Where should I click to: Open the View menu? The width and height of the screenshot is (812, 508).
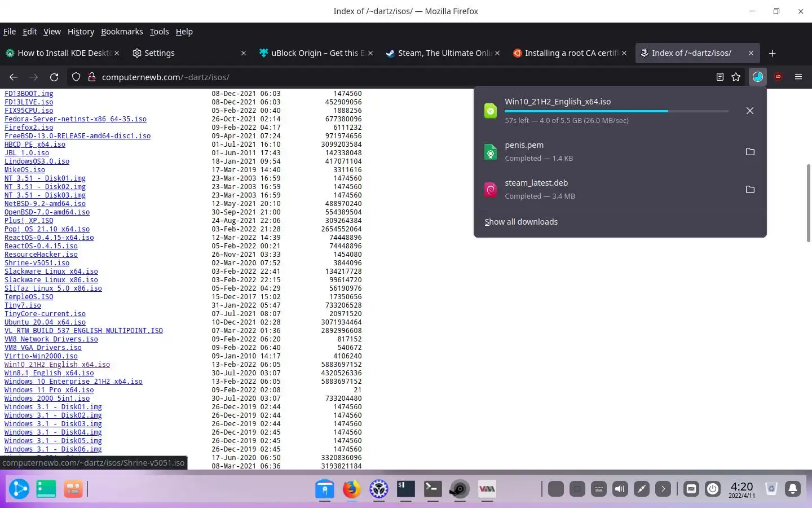[x=52, y=32]
